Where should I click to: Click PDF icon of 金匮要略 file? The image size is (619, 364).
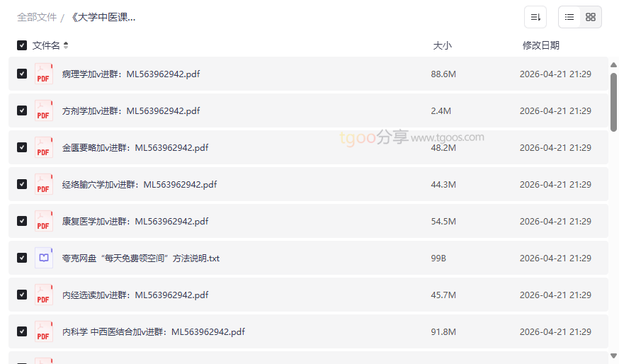pos(44,147)
